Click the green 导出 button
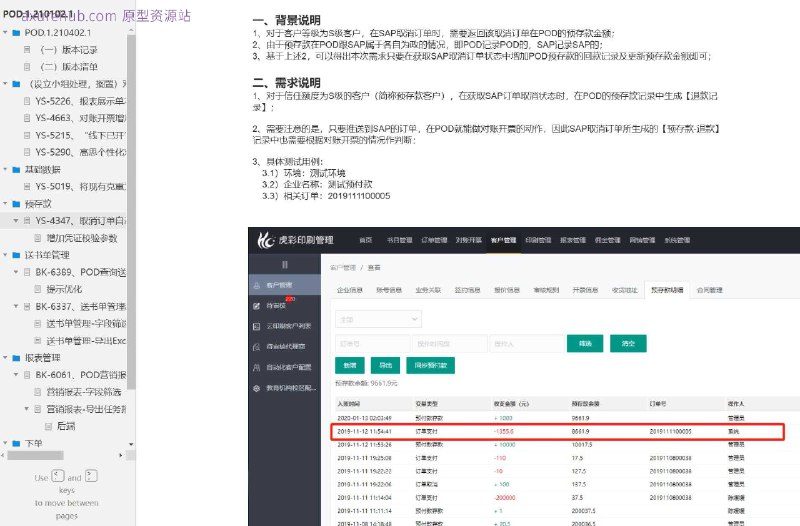Viewport: 800px width, 526px height. point(386,365)
